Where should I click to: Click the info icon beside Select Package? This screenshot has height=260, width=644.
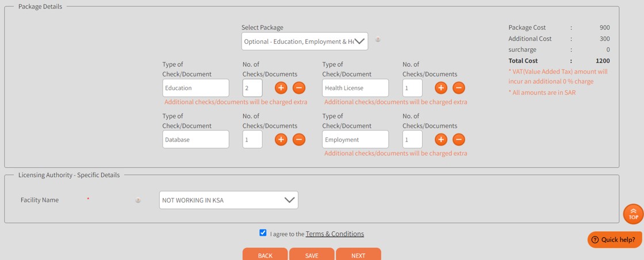click(x=378, y=40)
